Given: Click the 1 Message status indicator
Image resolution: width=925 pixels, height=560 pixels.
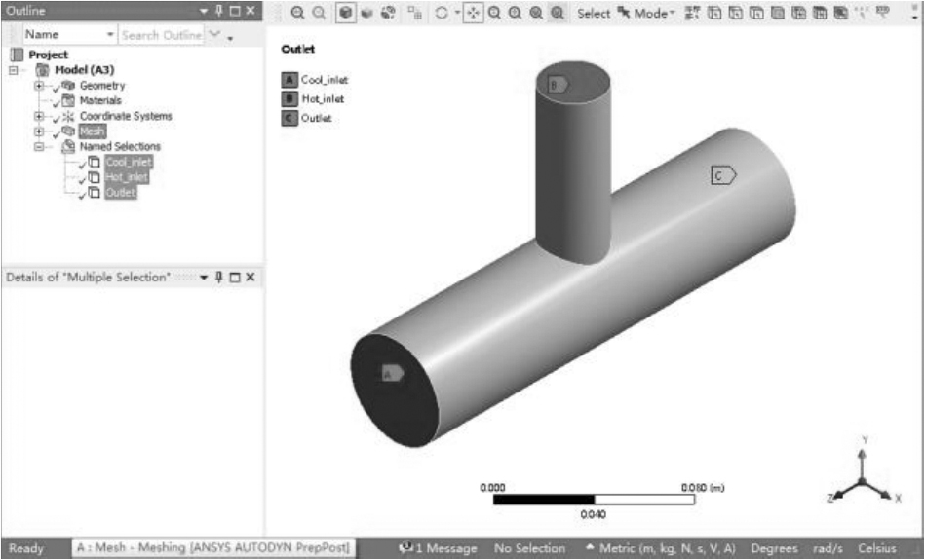Looking at the screenshot, I should [438, 548].
